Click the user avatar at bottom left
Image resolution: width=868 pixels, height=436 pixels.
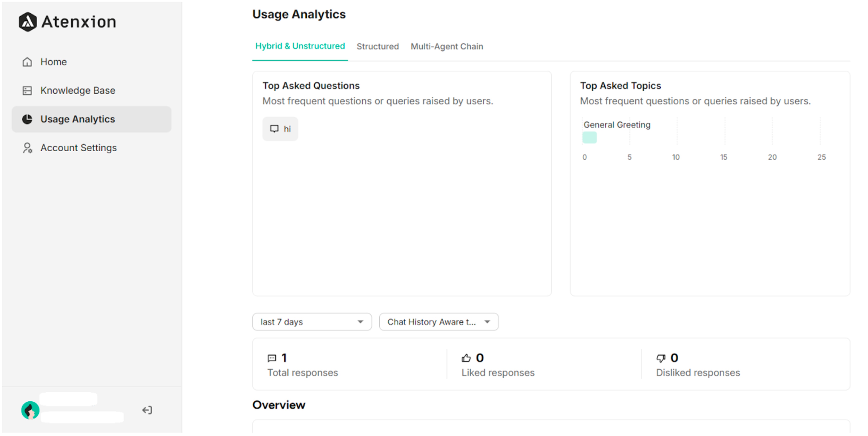30,410
